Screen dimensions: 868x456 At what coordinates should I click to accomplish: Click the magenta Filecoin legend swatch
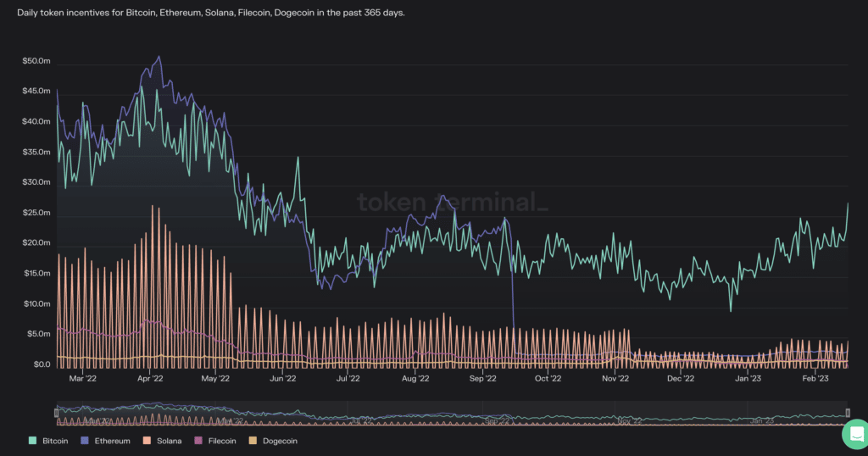coord(200,441)
